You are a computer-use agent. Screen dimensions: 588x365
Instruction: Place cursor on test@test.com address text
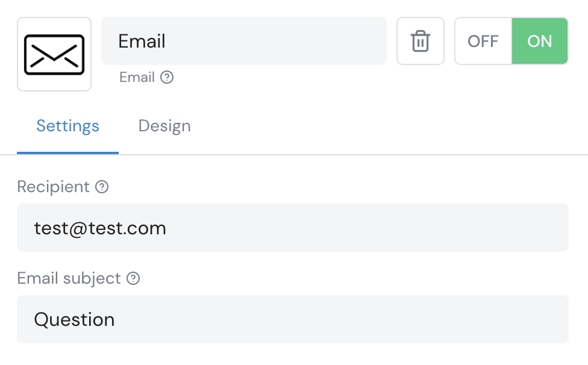click(100, 228)
